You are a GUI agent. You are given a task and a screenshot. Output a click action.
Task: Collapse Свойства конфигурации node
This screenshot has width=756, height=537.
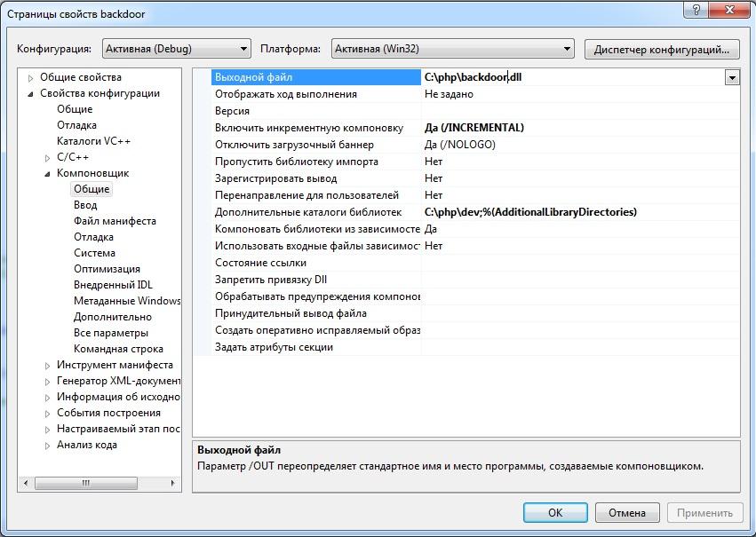click(30, 93)
